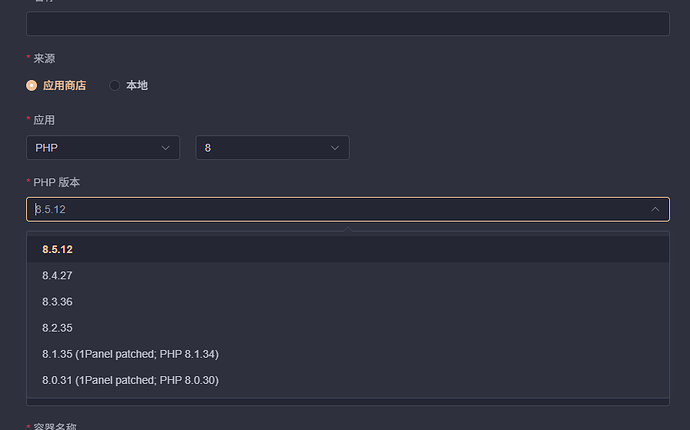Click the empty name input field
The width and height of the screenshot is (690, 430).
pyautogui.click(x=348, y=24)
